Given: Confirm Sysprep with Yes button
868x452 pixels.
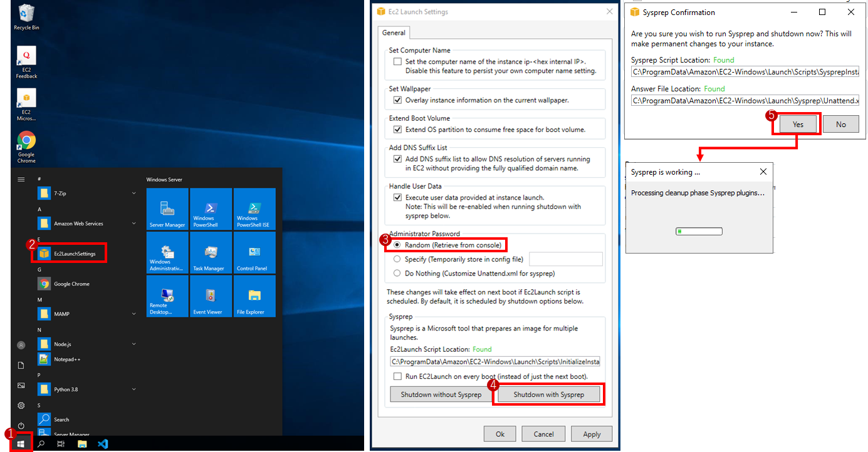Looking at the screenshot, I should tap(798, 124).
